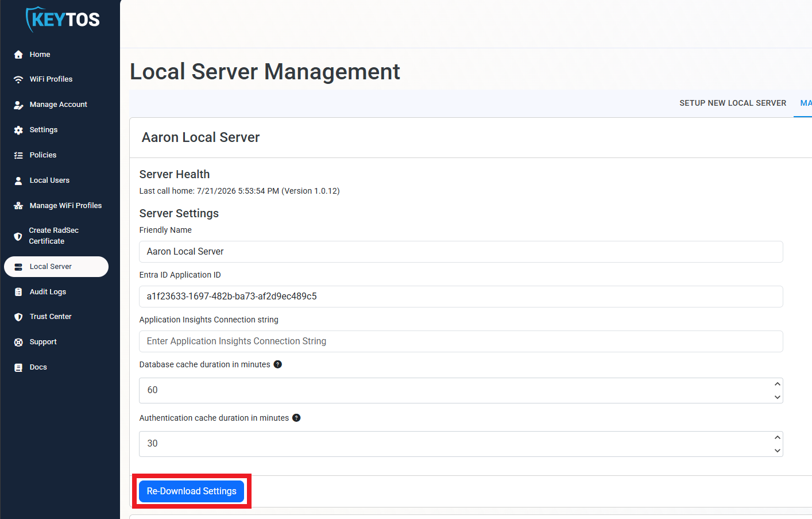Image resolution: width=812 pixels, height=519 pixels.
Task: Click help icon beside Authentication cache duration
Action: pyautogui.click(x=296, y=418)
